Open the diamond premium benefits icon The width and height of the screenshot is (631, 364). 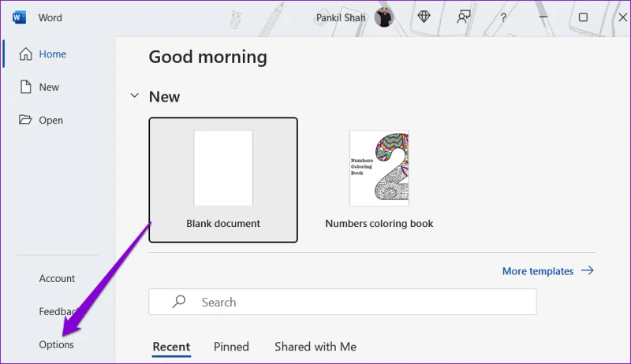[x=424, y=17]
